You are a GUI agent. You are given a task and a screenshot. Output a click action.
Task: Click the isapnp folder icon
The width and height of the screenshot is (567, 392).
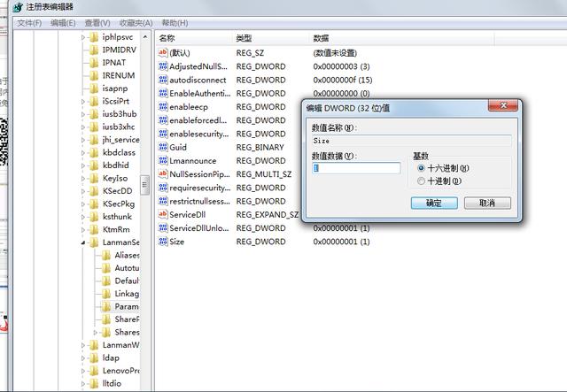pyautogui.click(x=94, y=88)
